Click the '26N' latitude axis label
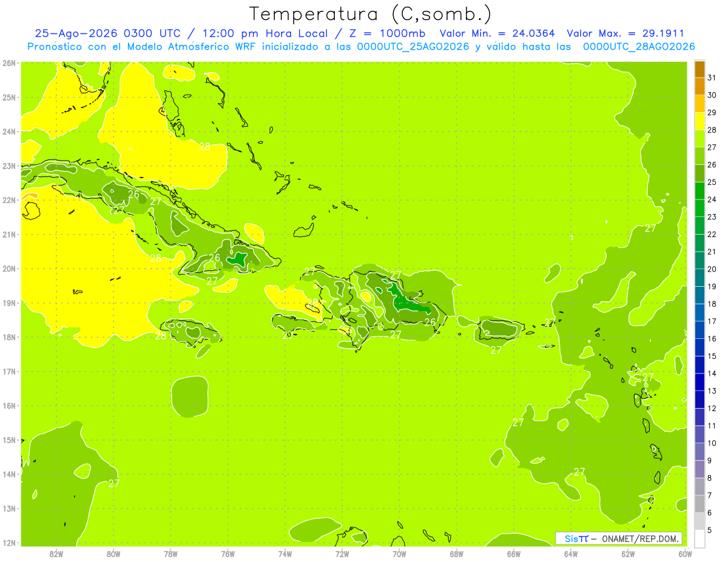 (8, 63)
